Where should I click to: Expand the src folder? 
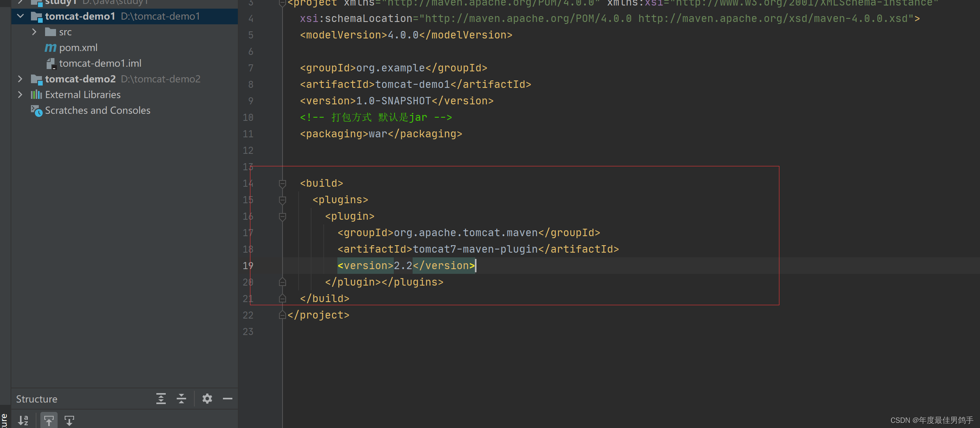coord(34,32)
